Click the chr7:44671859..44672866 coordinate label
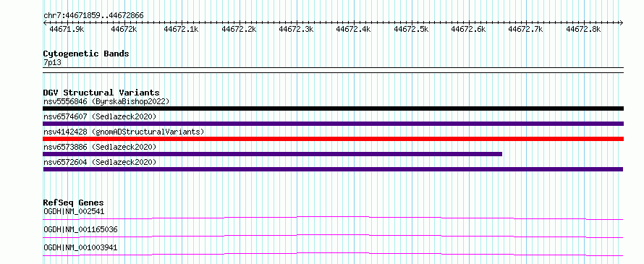This screenshot has height=264, width=644. coord(93,16)
